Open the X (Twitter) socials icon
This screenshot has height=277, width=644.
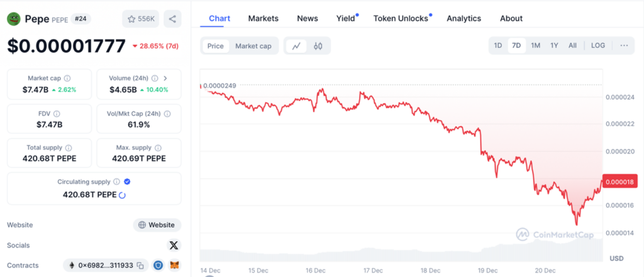coord(174,246)
